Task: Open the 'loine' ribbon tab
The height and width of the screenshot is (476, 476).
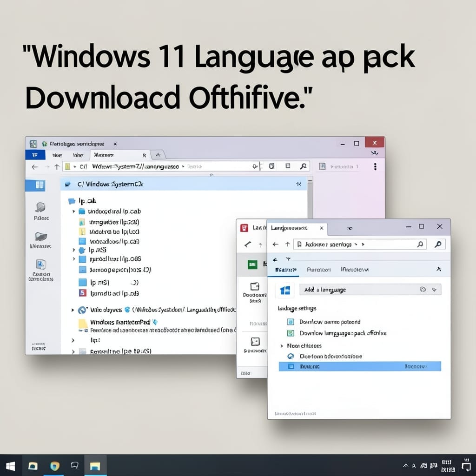Action: pyautogui.click(x=78, y=155)
